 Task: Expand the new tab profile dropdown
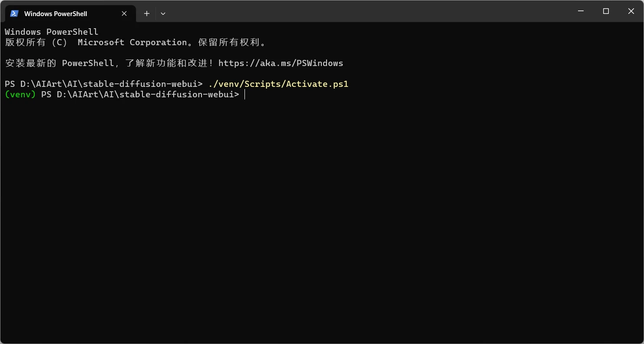tap(163, 13)
